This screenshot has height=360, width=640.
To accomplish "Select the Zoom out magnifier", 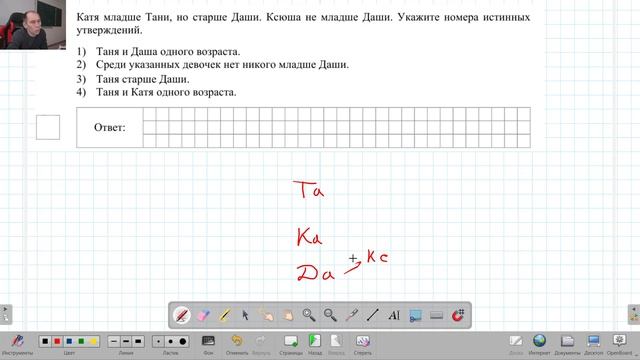I will (330, 315).
